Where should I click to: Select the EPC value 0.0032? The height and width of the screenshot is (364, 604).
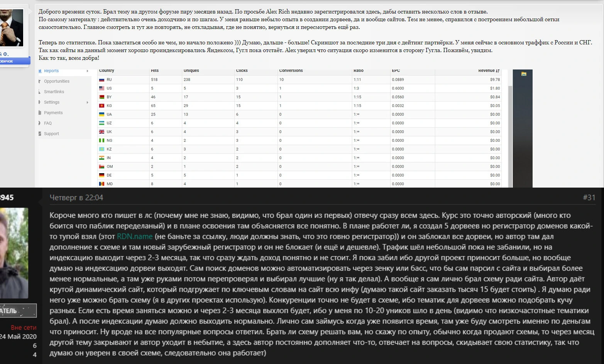point(398,106)
